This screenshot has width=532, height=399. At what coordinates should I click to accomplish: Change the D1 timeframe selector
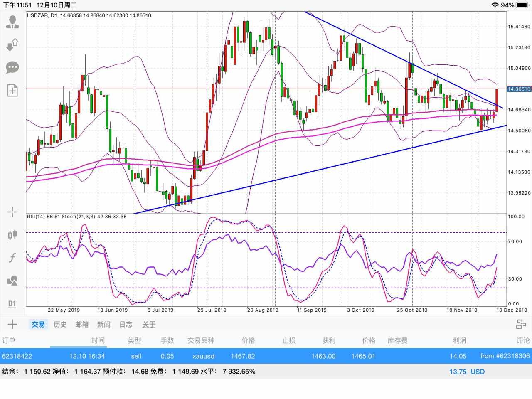[x=12, y=304]
